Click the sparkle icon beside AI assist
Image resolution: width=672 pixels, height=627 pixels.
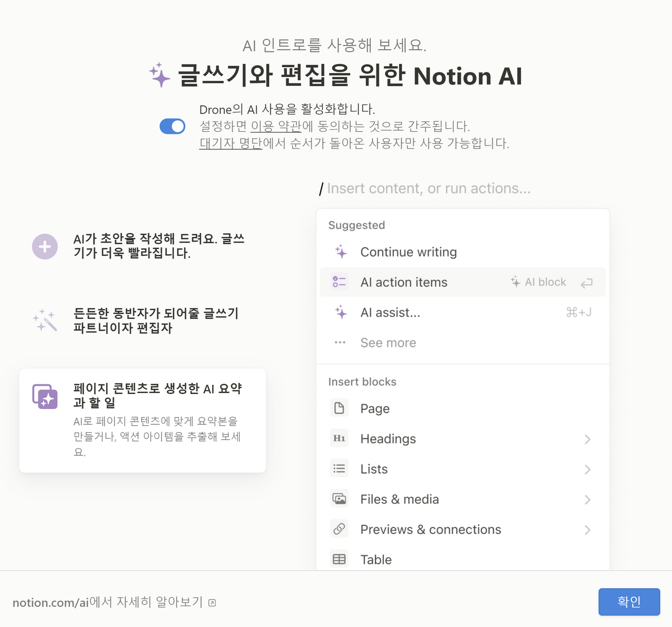341,312
